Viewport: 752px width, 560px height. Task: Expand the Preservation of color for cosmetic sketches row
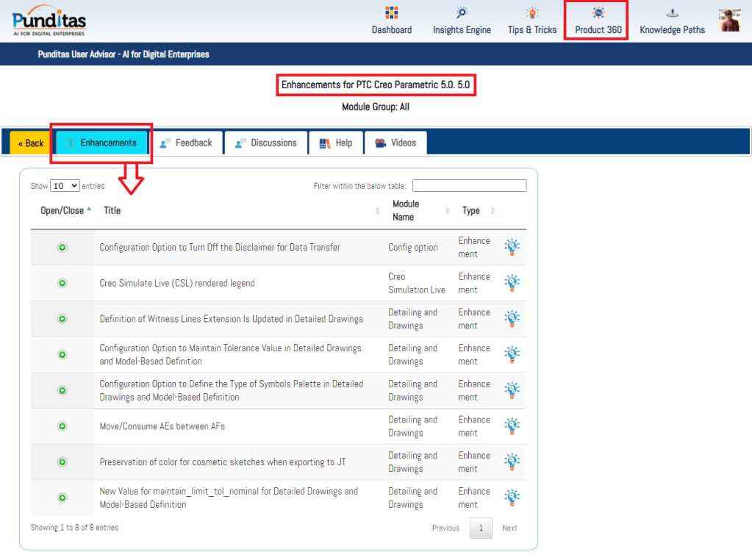pos(62,462)
